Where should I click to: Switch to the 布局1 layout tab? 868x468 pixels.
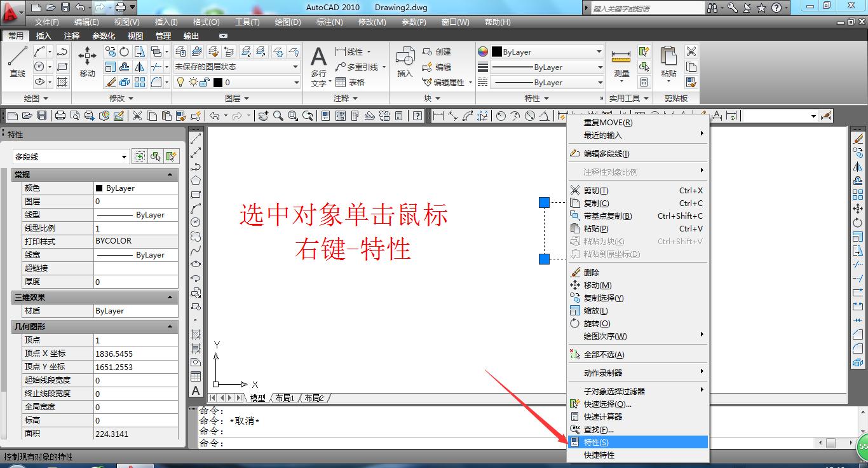point(284,397)
